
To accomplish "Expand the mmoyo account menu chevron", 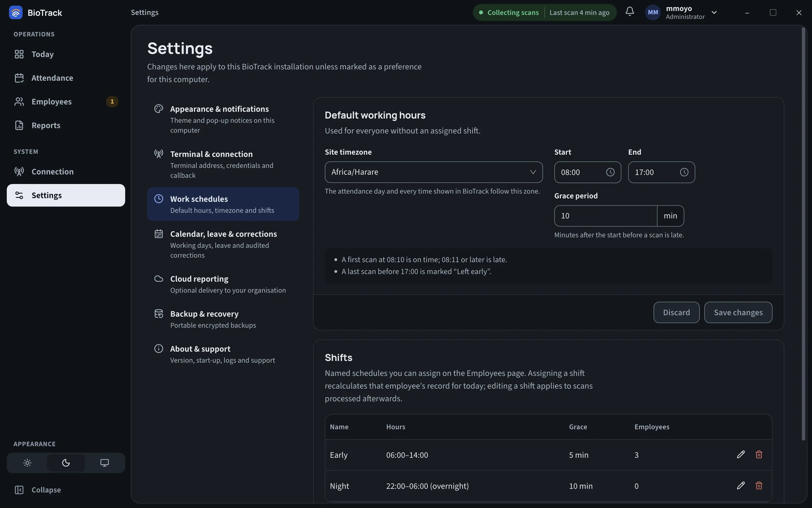I will [x=714, y=12].
